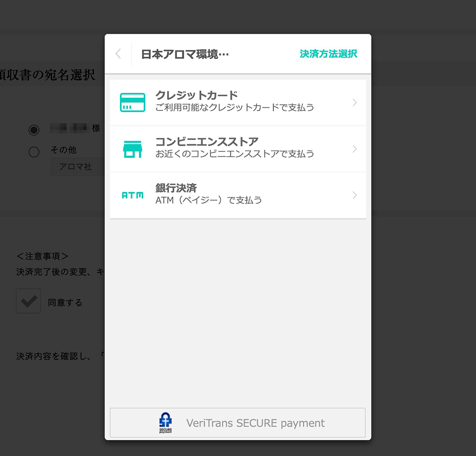Viewport: 476px width, 456px height.
Task: Click the 決済方法選択 header label
Action: (328, 54)
